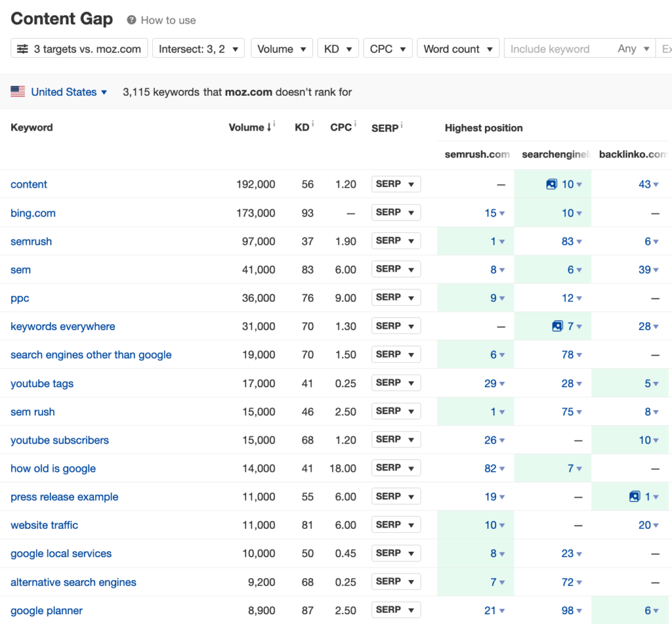
Task: Click semrush.com position 29 for youtube tags
Action: click(495, 383)
